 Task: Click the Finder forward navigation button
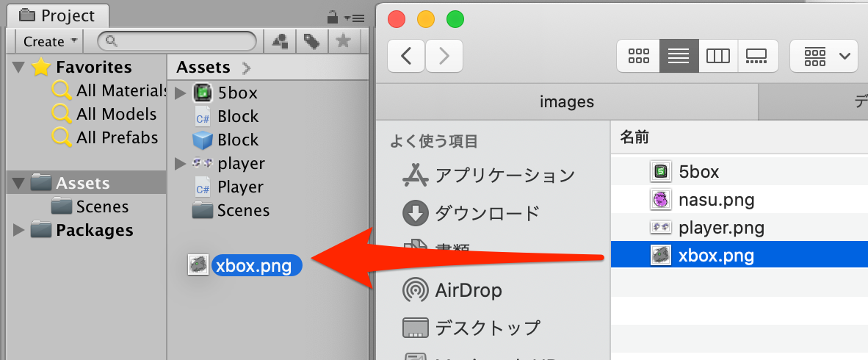[x=444, y=56]
